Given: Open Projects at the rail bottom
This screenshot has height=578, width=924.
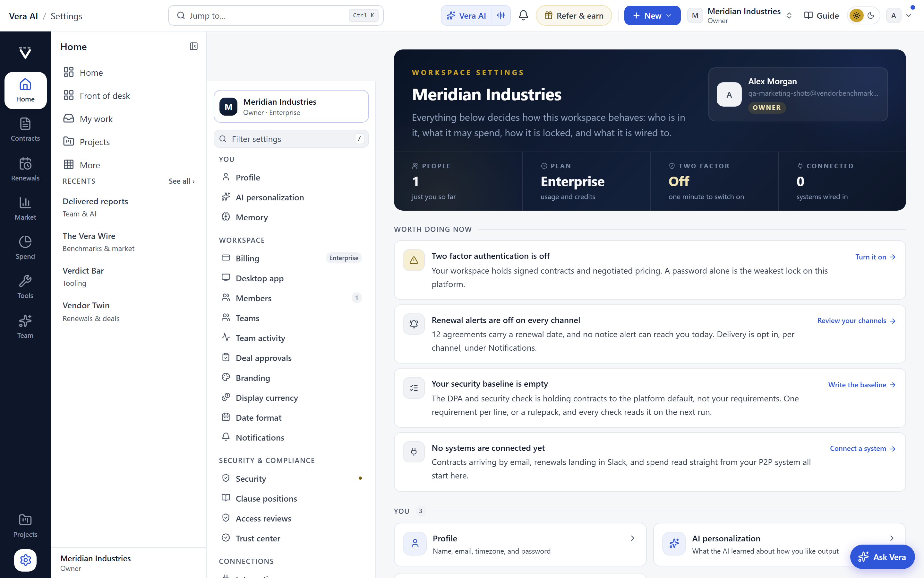Looking at the screenshot, I should point(25,526).
